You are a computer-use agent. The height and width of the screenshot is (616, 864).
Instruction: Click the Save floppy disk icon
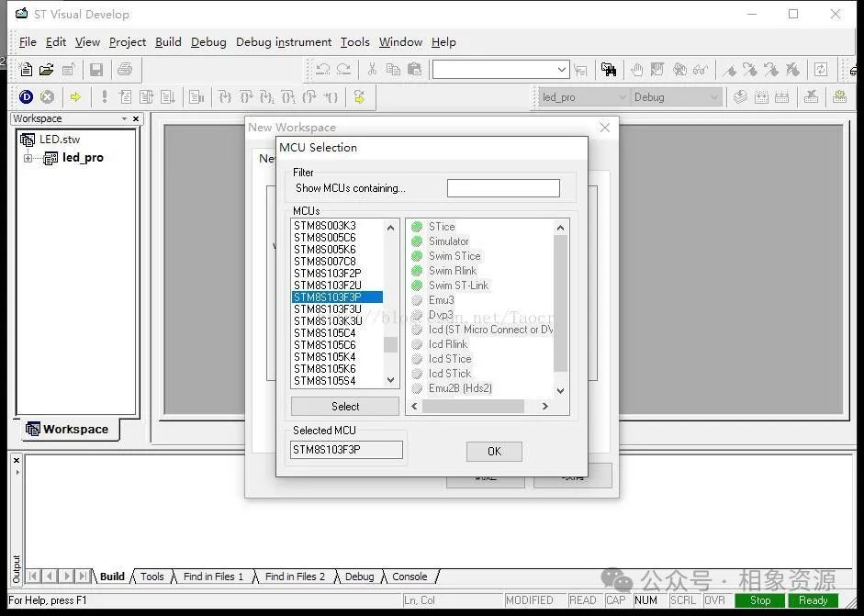click(96, 70)
